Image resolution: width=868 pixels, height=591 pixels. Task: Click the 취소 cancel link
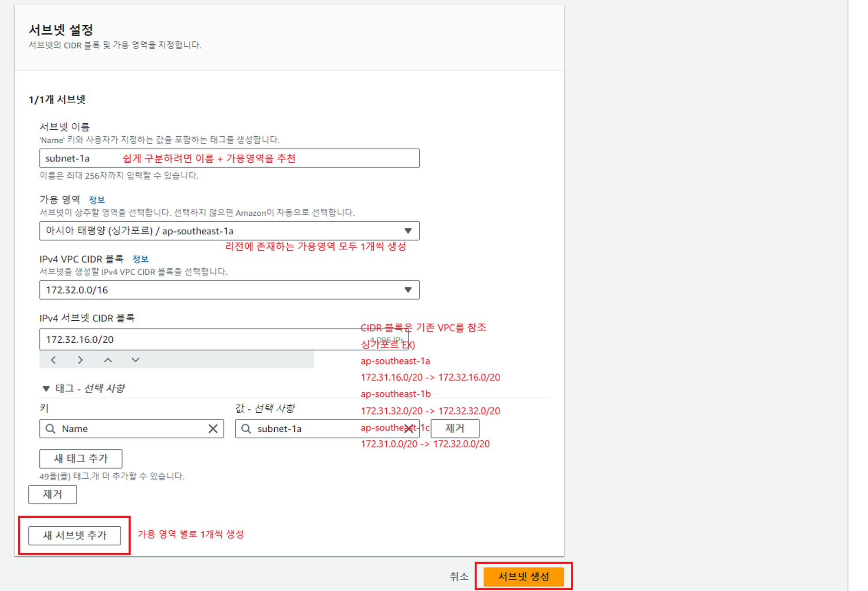click(x=459, y=576)
